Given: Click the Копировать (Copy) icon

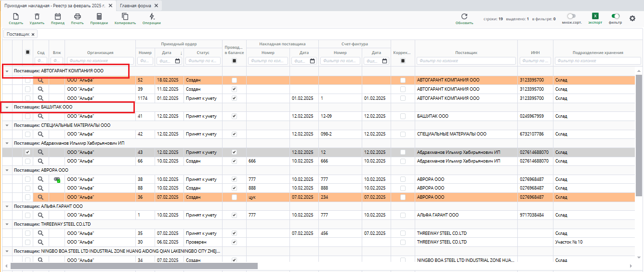Looking at the screenshot, I should pos(125,17).
